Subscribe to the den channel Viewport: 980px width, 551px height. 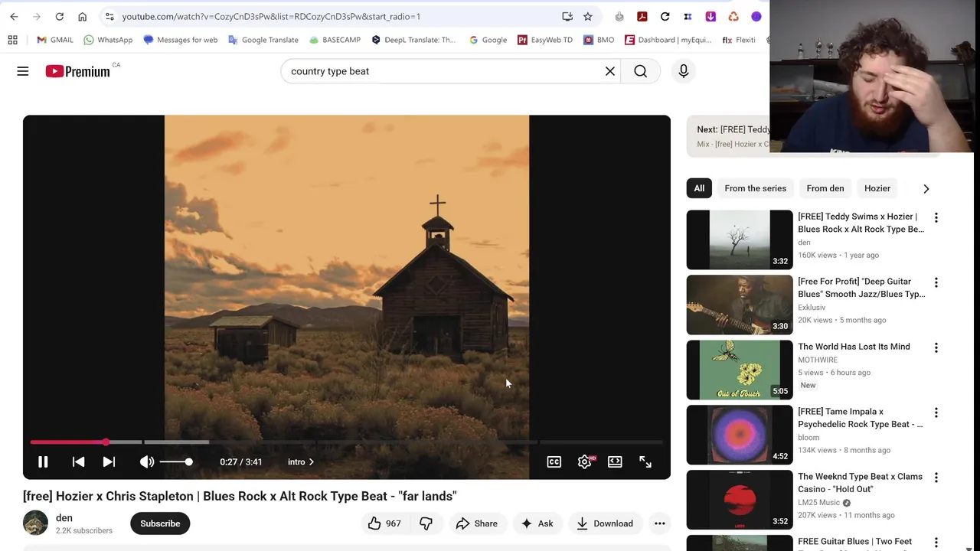[x=160, y=523]
